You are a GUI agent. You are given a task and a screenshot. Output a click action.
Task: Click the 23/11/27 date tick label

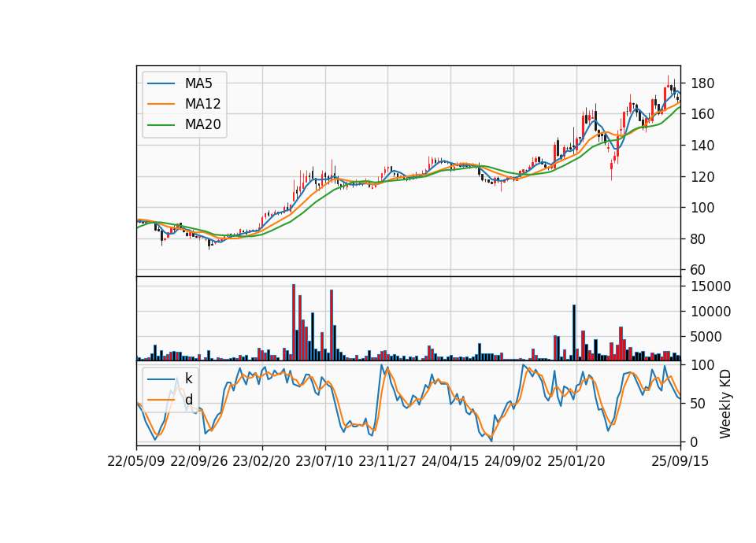(x=387, y=461)
